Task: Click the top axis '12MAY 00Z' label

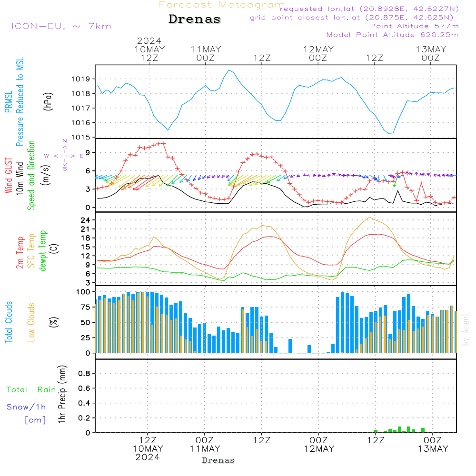Action: coord(318,53)
